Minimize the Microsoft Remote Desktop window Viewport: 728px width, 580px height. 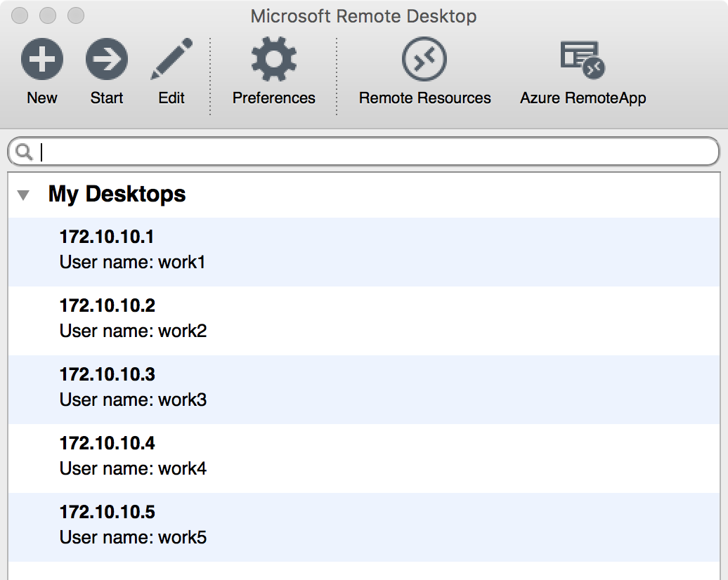point(48,15)
